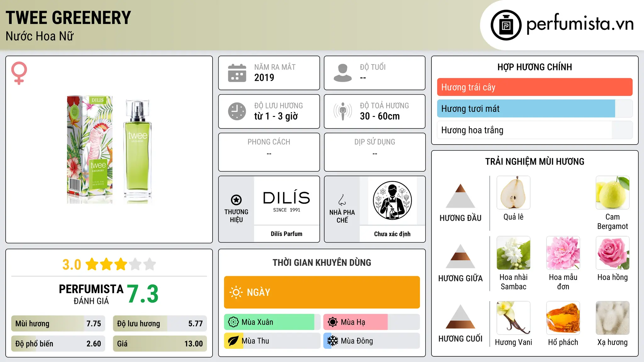Open the Hoa mẫu đơn peony image
Viewport: 644px width, 362px height.
coord(563,253)
